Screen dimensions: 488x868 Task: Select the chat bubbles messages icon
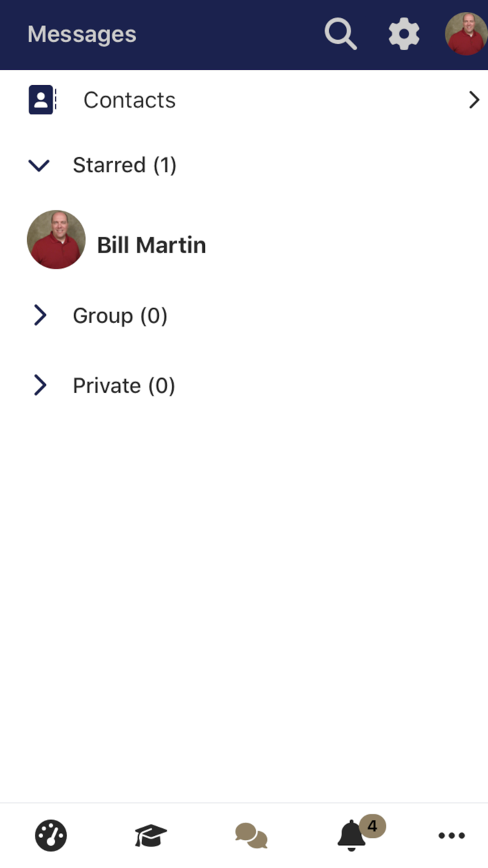[x=251, y=835]
